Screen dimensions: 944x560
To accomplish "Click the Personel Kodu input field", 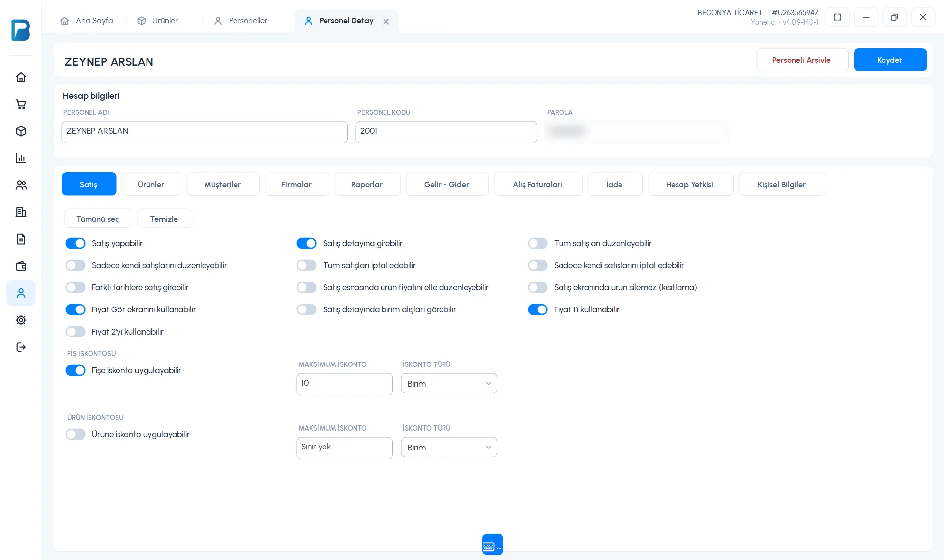I will point(446,132).
